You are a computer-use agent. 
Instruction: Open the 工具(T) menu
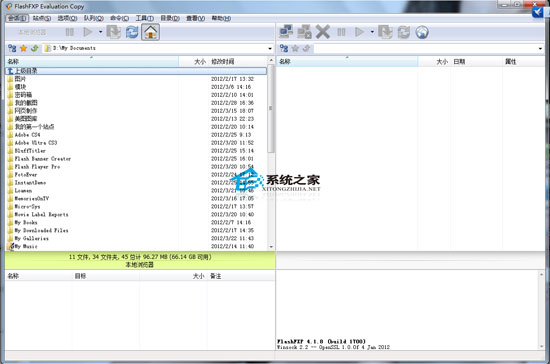point(145,18)
